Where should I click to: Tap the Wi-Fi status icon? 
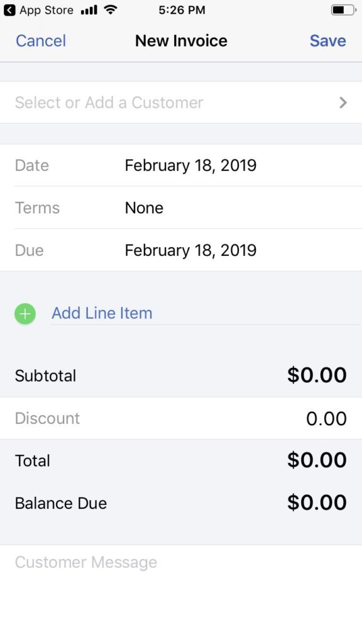[x=111, y=10]
